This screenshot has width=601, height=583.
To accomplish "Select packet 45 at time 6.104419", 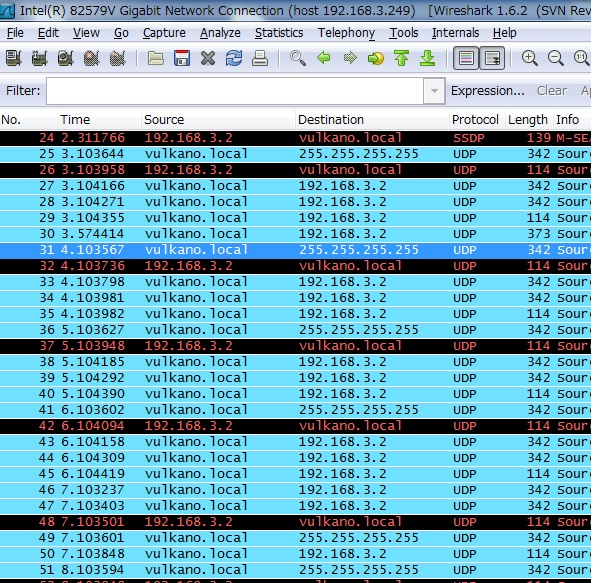I will 295,474.
